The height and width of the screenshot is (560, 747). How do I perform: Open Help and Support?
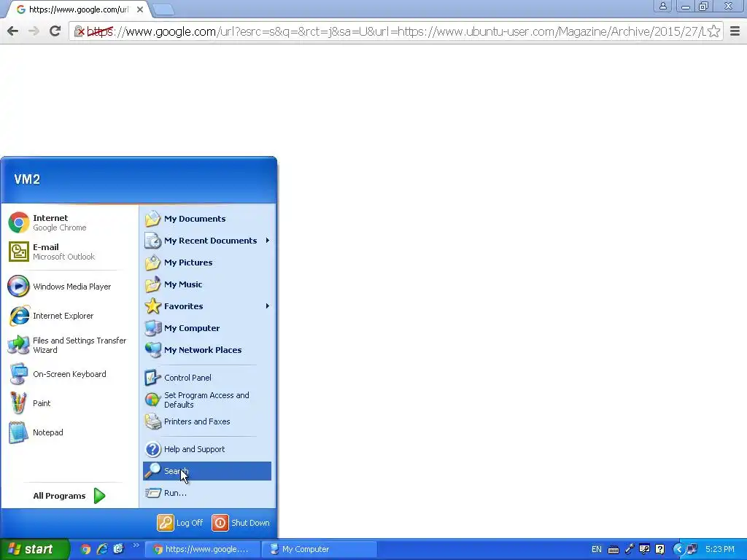[x=207, y=449]
